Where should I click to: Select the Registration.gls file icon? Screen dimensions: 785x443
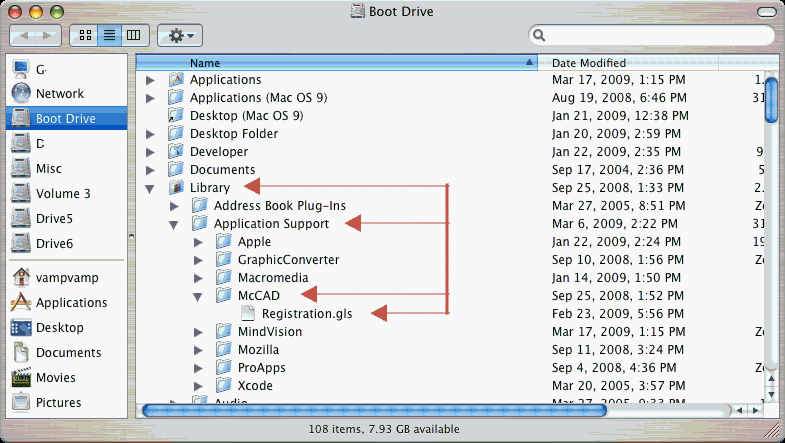pos(247,314)
